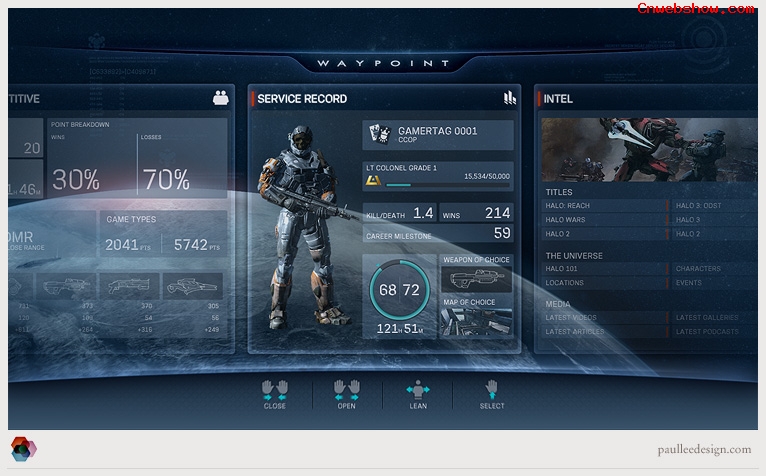Open the Intel featured artwork image
Viewport: 766px width, 476px height.
click(x=649, y=150)
